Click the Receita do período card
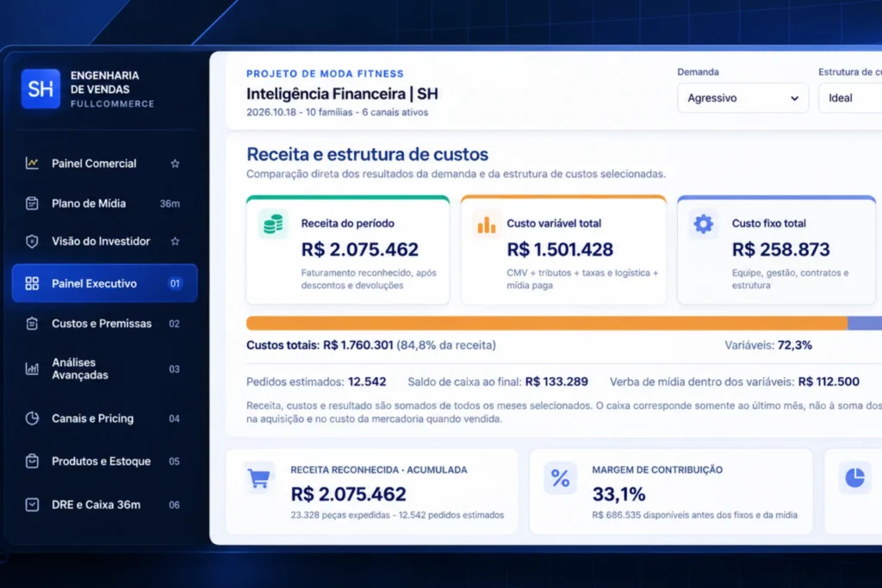Viewport: 882px width, 588px height. pyautogui.click(x=348, y=251)
